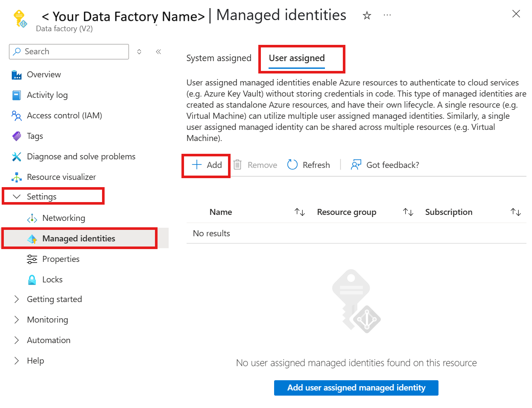This screenshot has height=408, width=532.
Task: Click the favorite star icon in header
Action: (x=367, y=16)
